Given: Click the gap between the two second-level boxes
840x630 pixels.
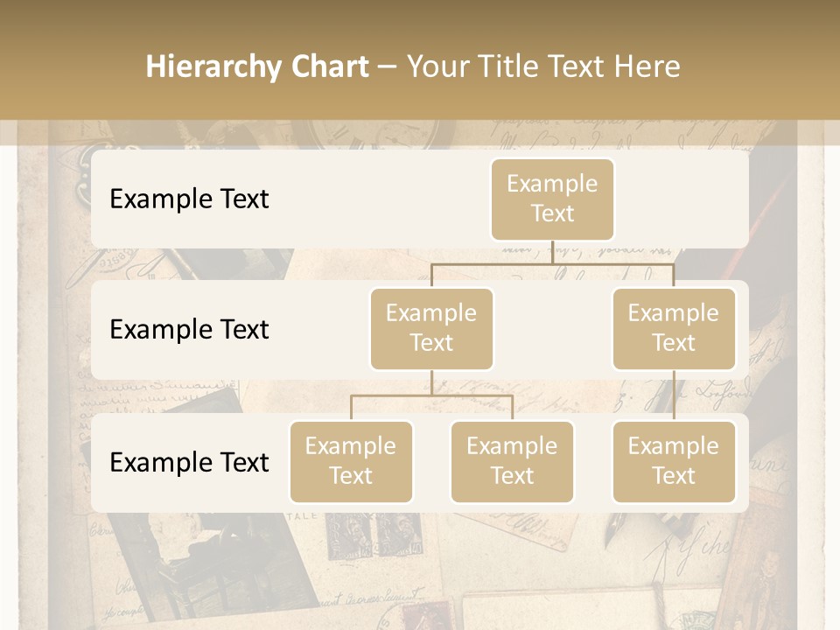Looking at the screenshot, I should 553,329.
